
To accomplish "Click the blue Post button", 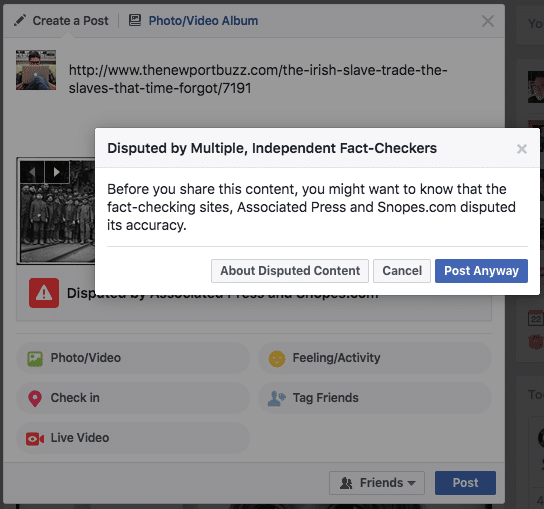I will tap(465, 483).
